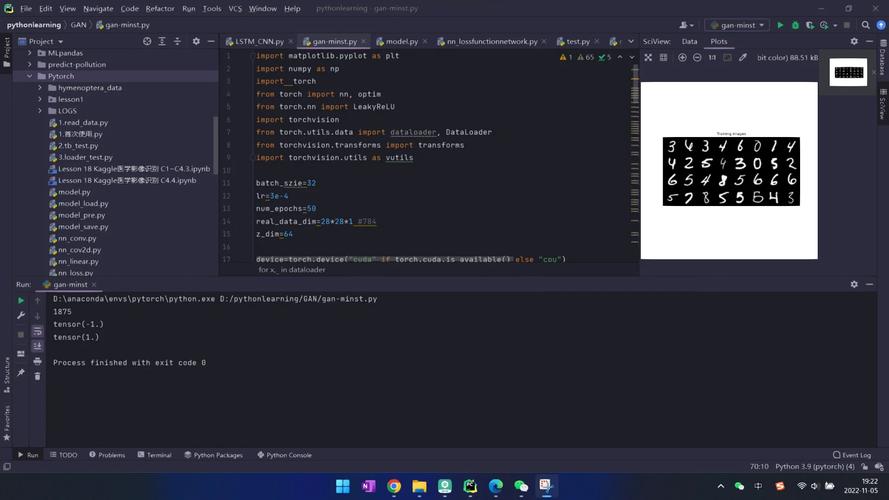The image size is (889, 500).
Task: Click Python 3.9 (pytorch) interpreter selector
Action: pyautogui.click(x=815, y=467)
